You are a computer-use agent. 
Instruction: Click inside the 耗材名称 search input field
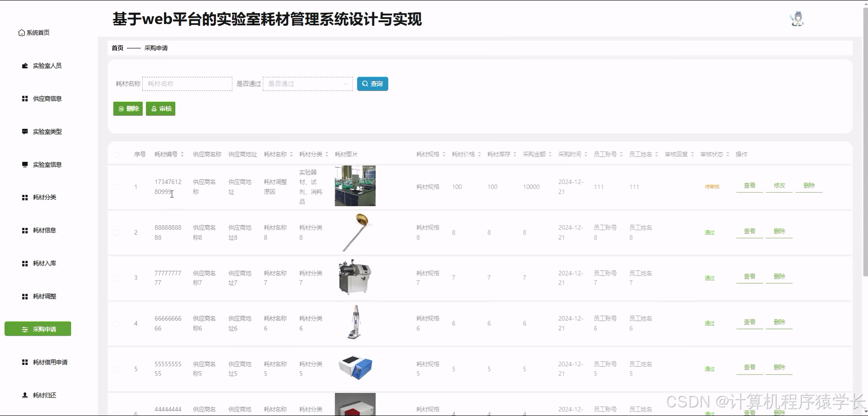coord(187,84)
